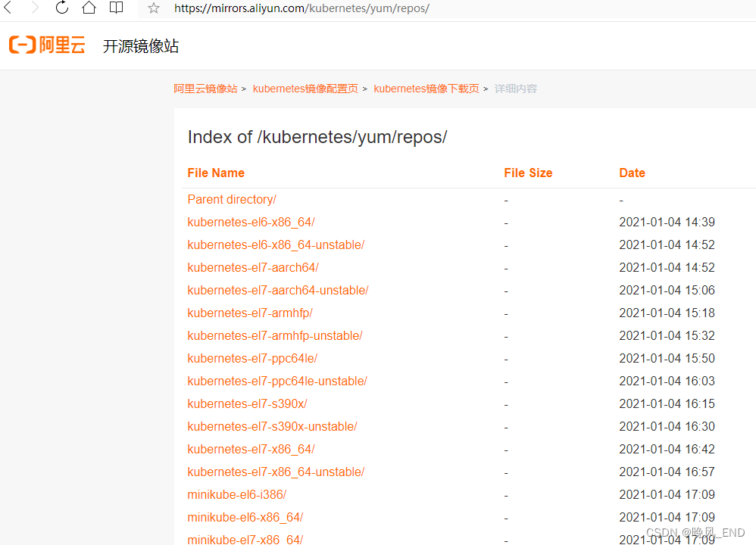Open 开源镜像站 site title
This screenshot has width=756, height=545.
(141, 46)
